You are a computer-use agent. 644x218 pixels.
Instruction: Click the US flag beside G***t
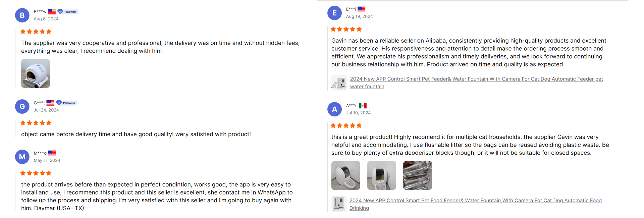50,103
